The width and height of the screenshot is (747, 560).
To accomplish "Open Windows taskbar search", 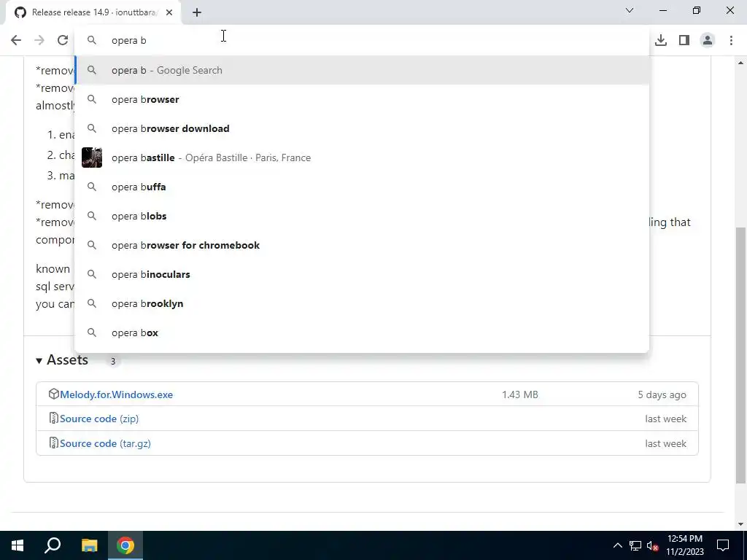I will pyautogui.click(x=53, y=545).
